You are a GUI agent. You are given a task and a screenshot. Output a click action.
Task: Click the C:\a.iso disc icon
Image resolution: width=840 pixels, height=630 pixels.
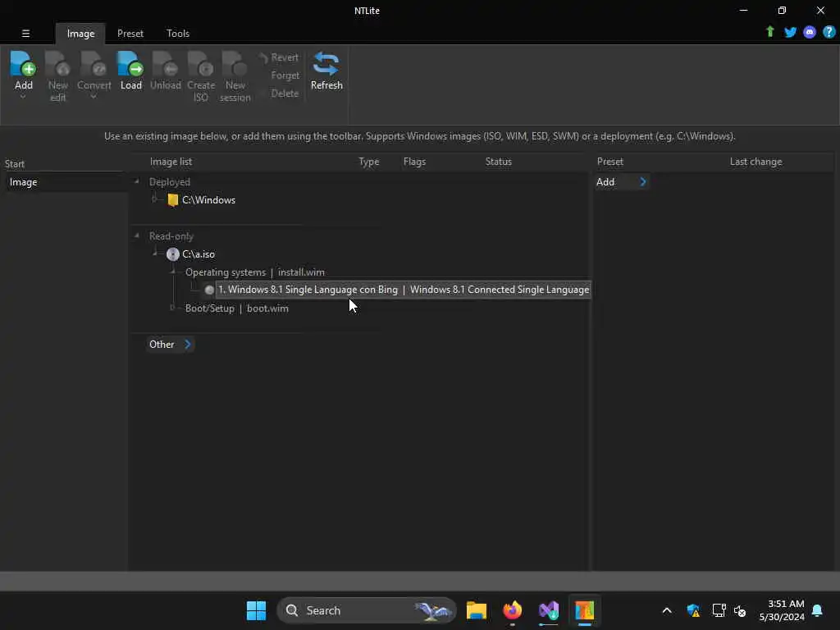point(172,254)
